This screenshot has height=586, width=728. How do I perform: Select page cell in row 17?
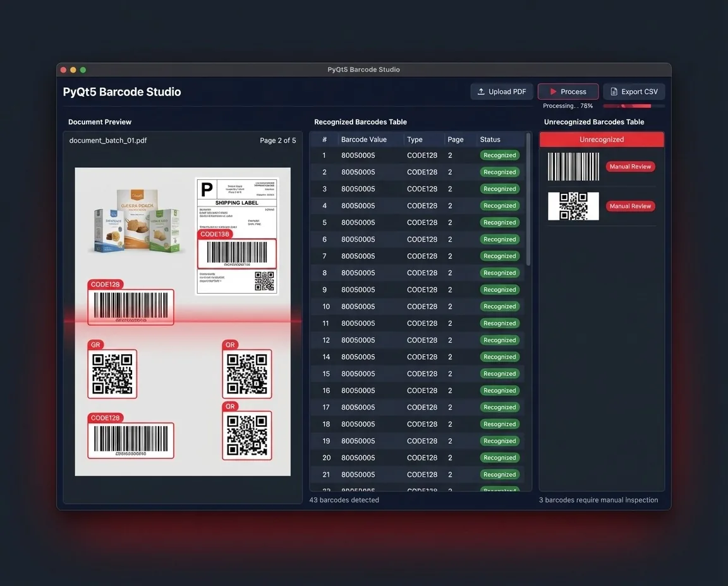[x=450, y=407]
